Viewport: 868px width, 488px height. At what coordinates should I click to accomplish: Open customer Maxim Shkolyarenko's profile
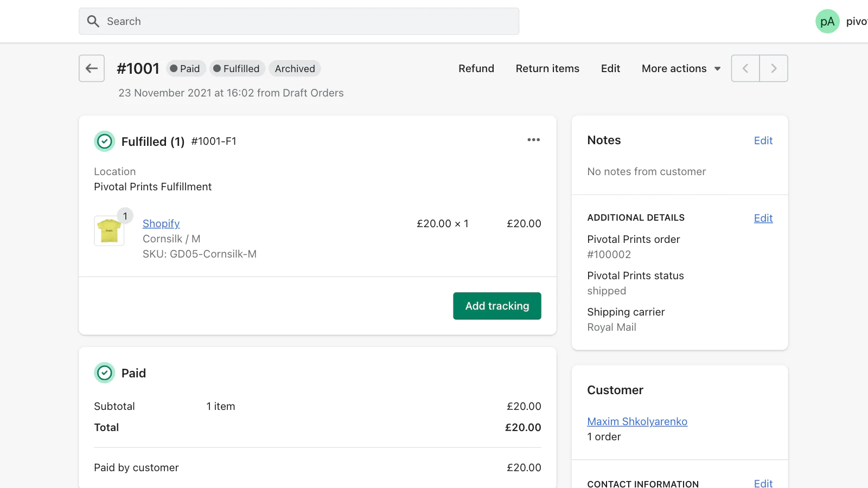[x=637, y=421]
